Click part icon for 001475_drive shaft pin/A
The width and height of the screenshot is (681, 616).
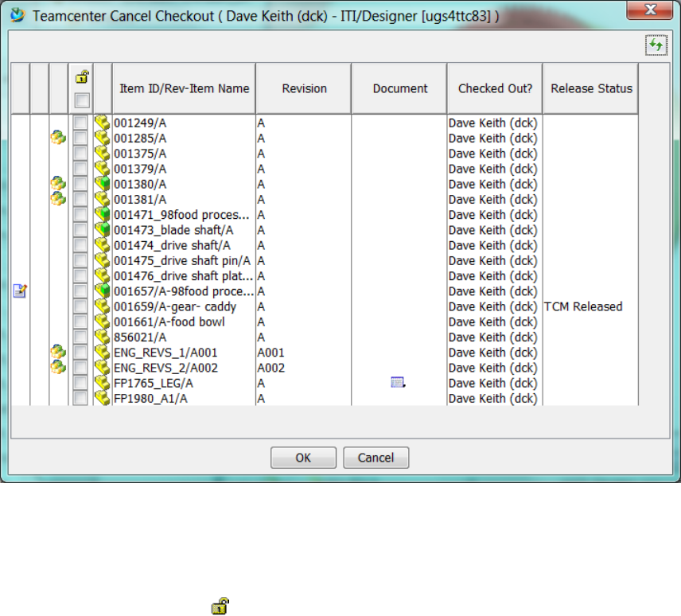click(x=102, y=261)
